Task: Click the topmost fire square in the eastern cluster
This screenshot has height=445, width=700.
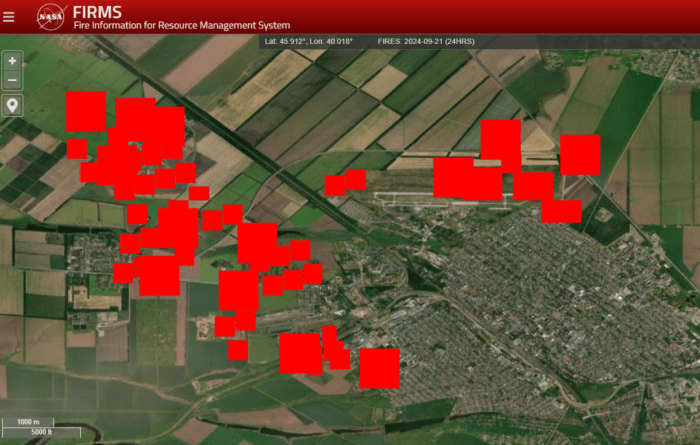Action: pyautogui.click(x=500, y=139)
